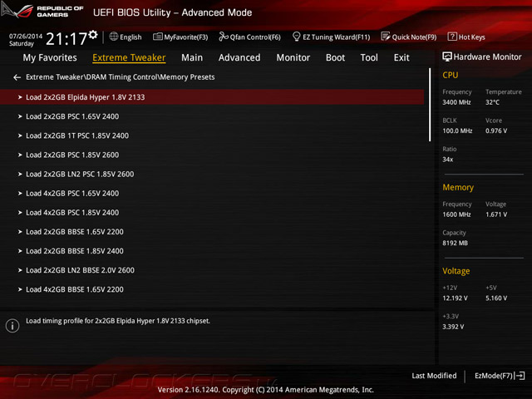Click the ROG Republic of Gamers logo

[x=42, y=11]
